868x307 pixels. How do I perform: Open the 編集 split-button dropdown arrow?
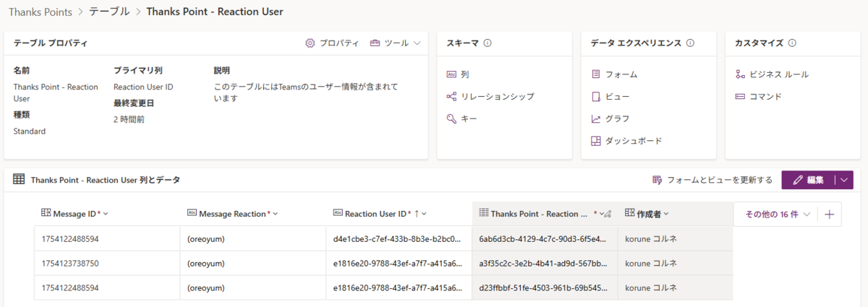click(x=844, y=180)
